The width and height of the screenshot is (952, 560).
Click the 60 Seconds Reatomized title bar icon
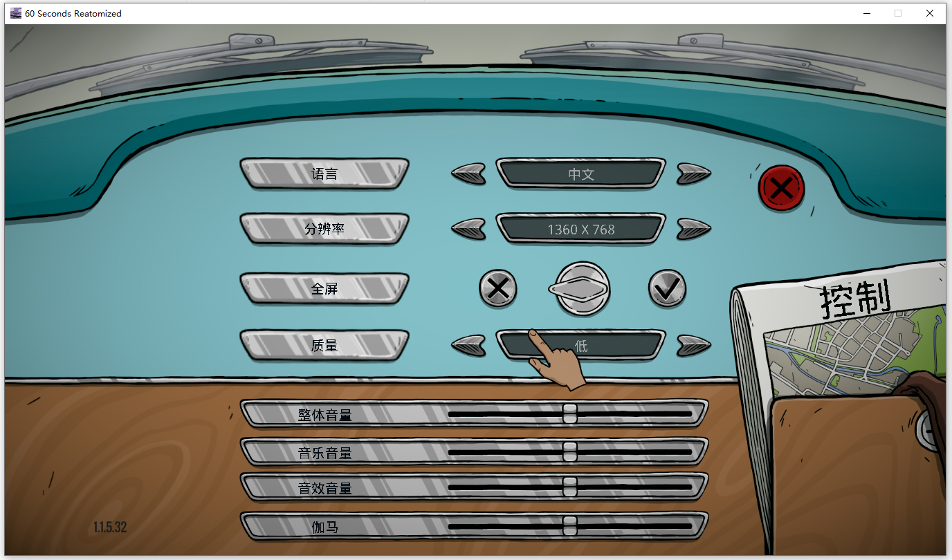[16, 13]
